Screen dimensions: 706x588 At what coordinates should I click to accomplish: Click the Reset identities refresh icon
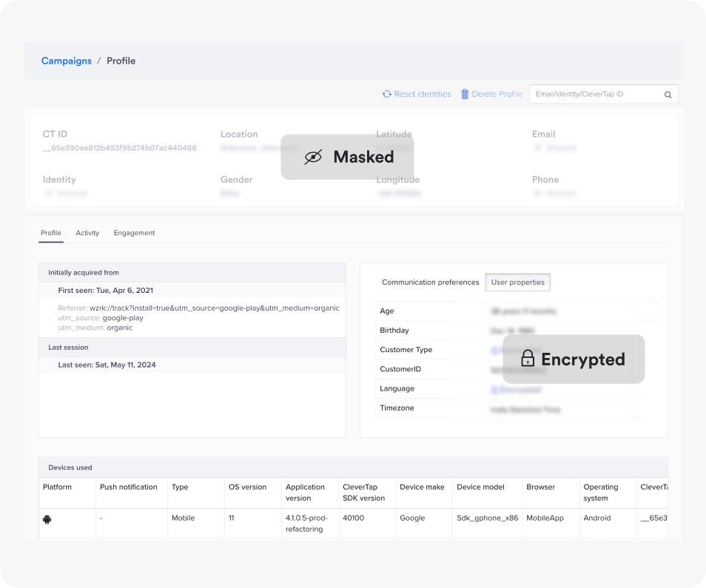click(386, 94)
